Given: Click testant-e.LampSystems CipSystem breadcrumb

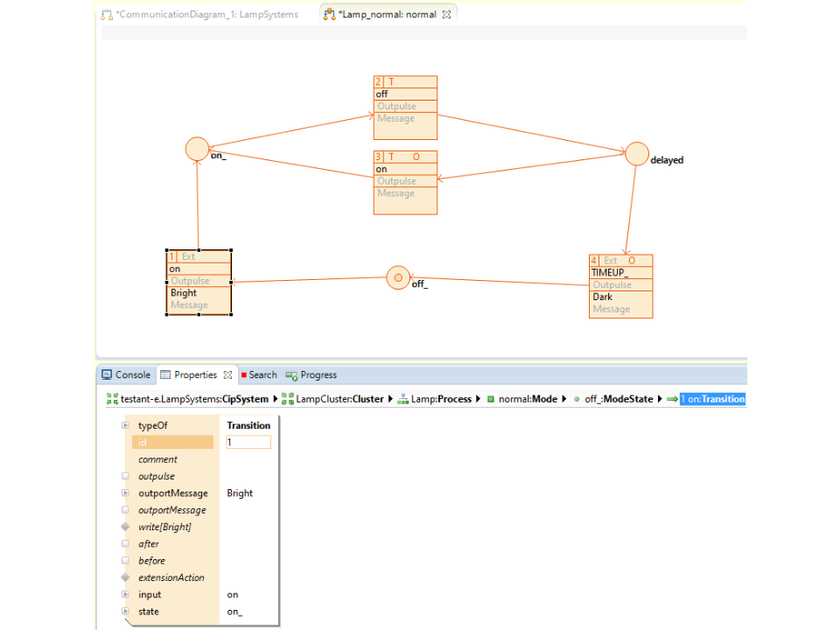Looking at the screenshot, I should click(x=186, y=400).
